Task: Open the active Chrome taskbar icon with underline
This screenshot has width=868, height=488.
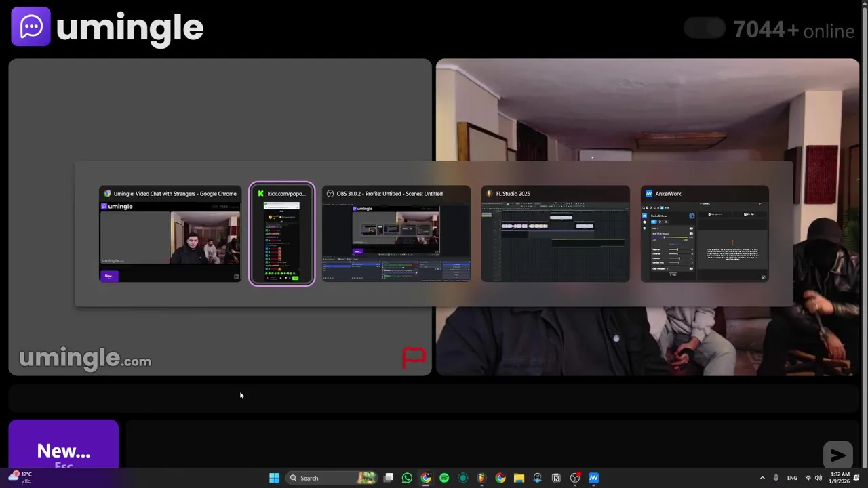Action: click(x=426, y=478)
